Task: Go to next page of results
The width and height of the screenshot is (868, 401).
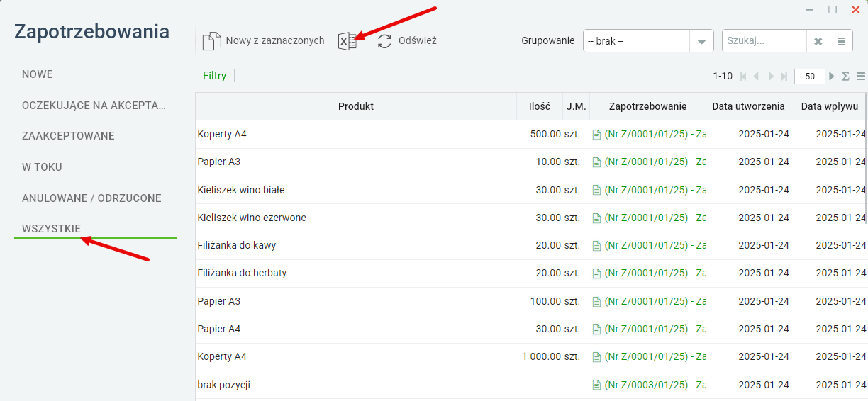Action: click(770, 76)
